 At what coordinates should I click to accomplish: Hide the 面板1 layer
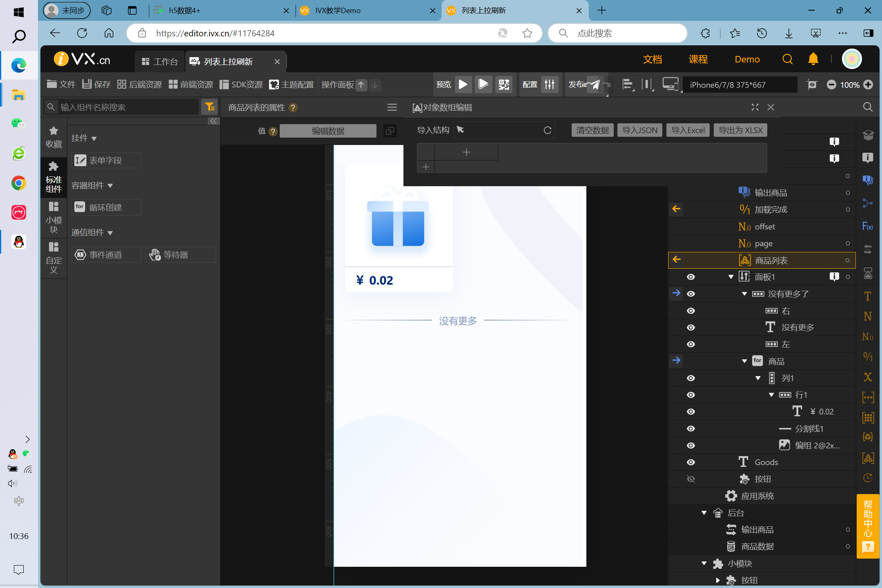[x=690, y=277]
